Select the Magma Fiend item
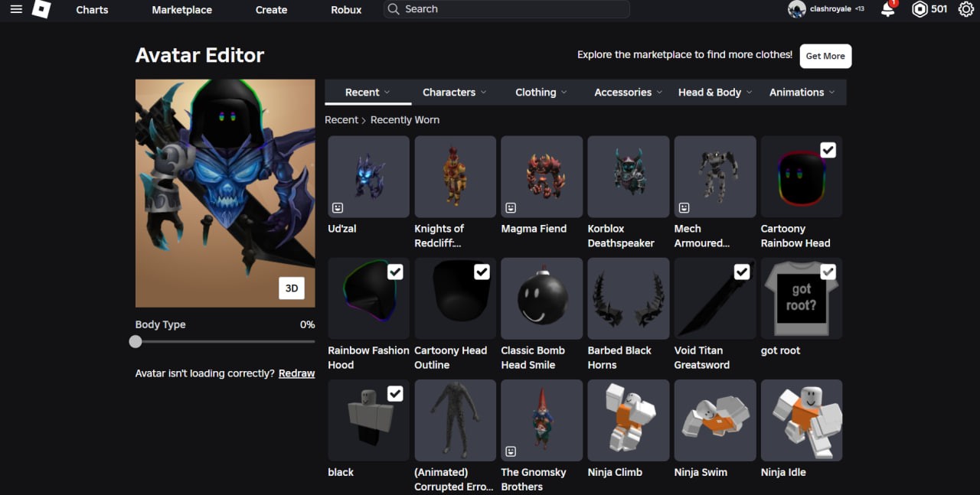The width and height of the screenshot is (980, 495). [x=541, y=177]
